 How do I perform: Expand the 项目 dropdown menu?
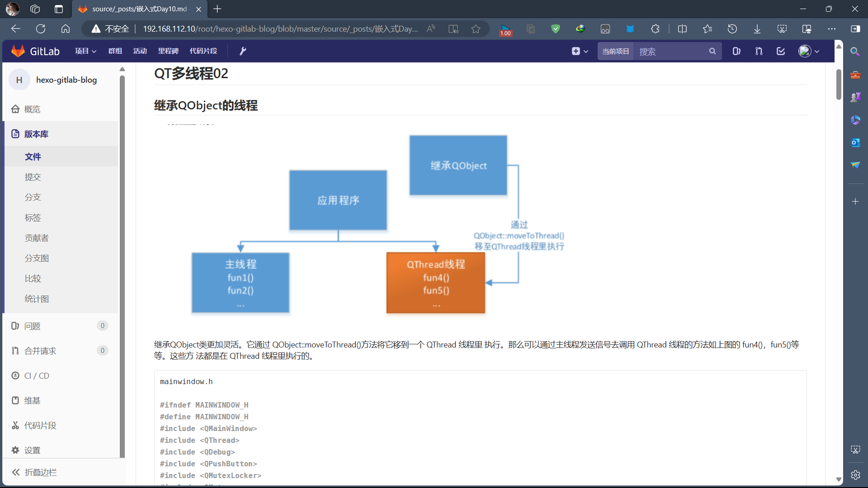pos(85,51)
